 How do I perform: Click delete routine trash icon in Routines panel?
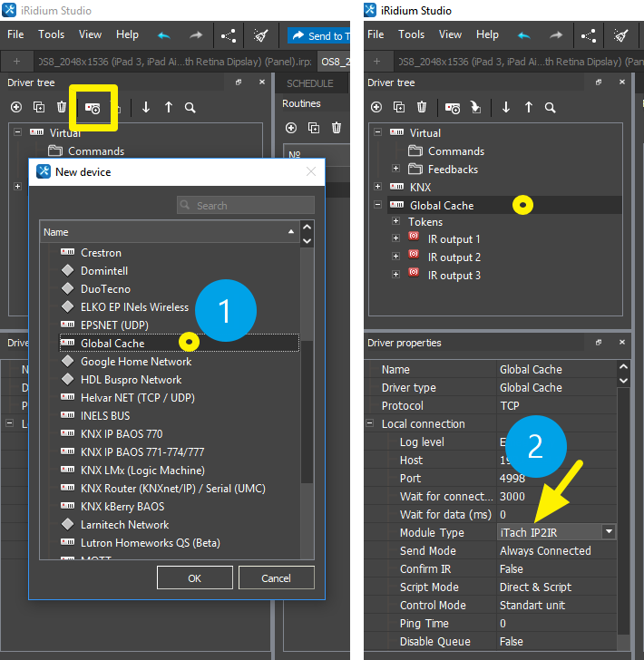(337, 128)
